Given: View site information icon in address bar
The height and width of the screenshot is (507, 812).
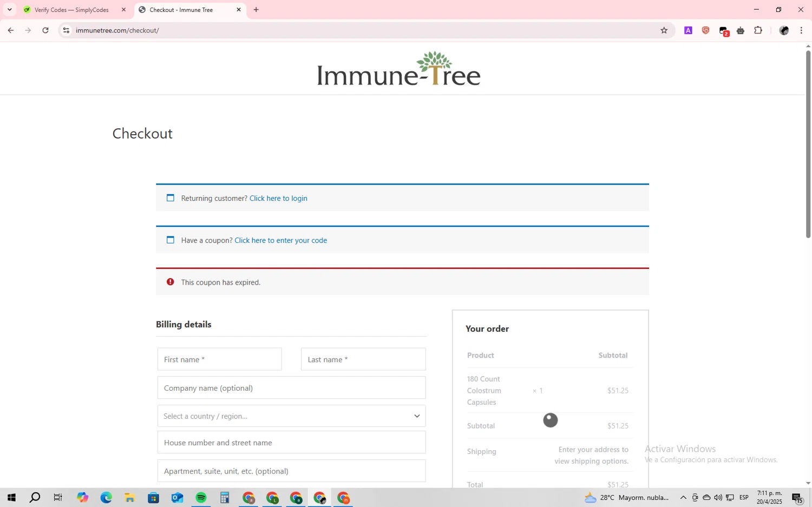Looking at the screenshot, I should click(x=66, y=30).
